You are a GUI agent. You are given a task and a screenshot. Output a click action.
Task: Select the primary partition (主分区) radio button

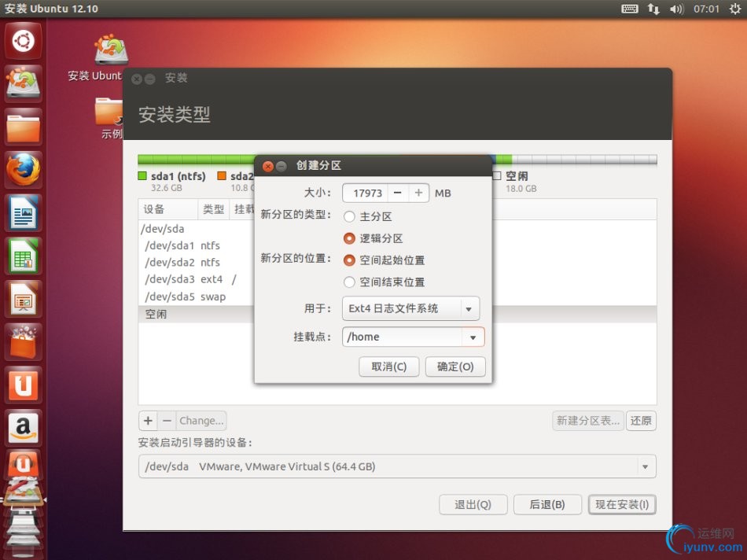(349, 217)
